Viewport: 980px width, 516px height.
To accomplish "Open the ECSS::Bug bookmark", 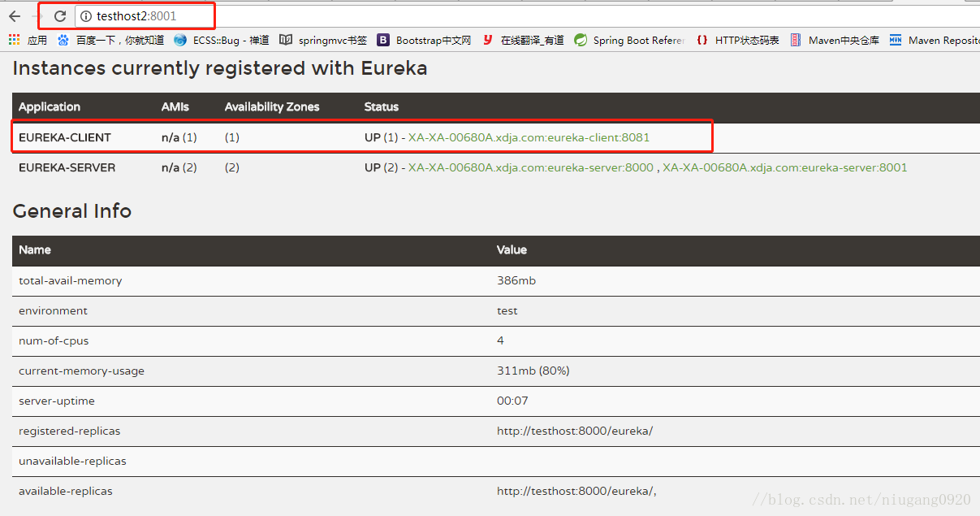I will point(221,40).
